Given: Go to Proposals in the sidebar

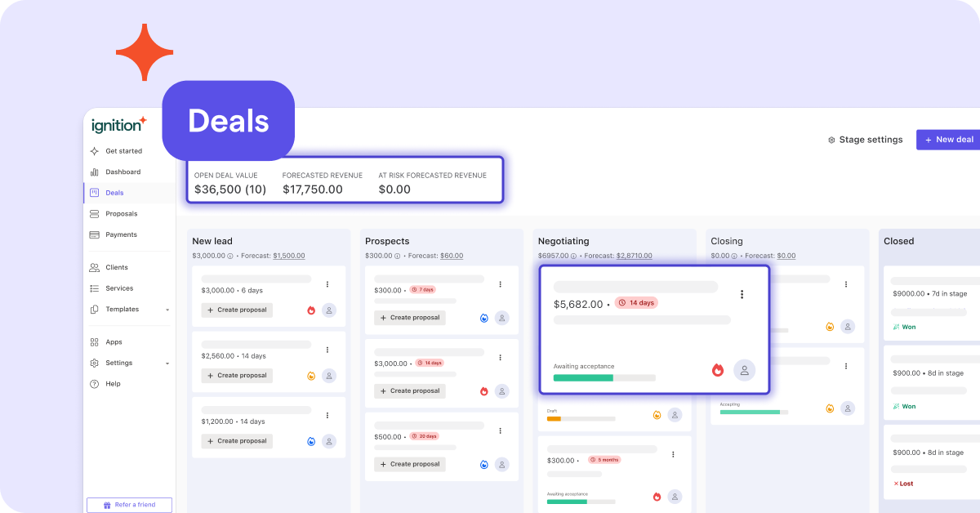Looking at the screenshot, I should click(x=121, y=214).
